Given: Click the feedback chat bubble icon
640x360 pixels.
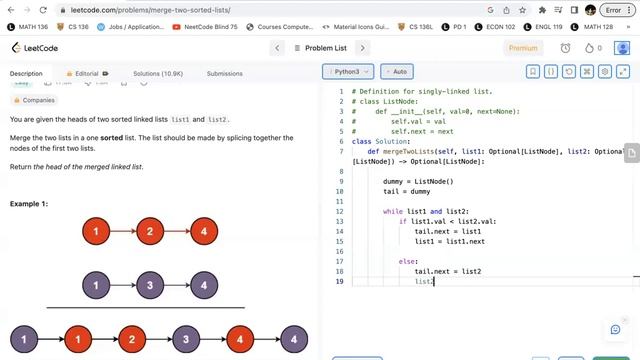Looking at the screenshot, I should coord(615,329).
